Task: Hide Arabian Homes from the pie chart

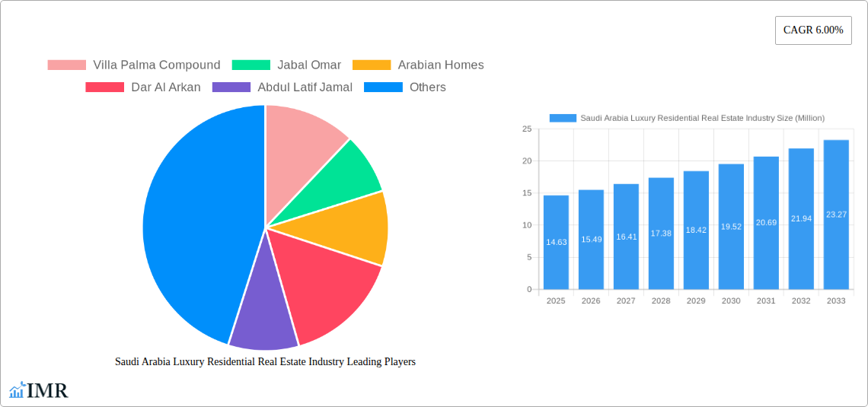Action: (440, 65)
